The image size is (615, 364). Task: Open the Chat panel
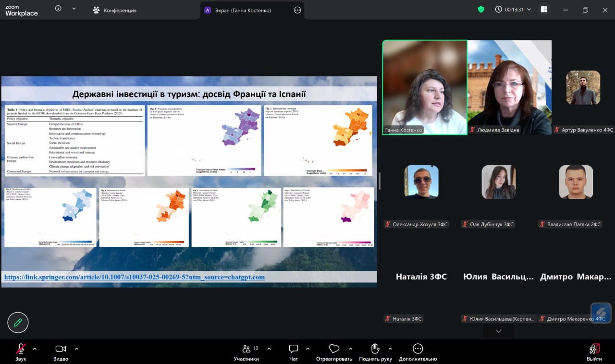tap(294, 349)
